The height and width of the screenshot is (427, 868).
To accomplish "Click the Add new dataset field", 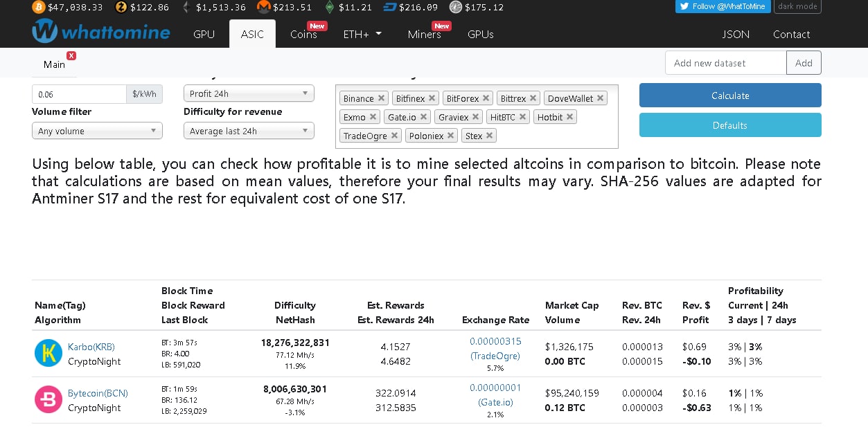I will 725,63.
